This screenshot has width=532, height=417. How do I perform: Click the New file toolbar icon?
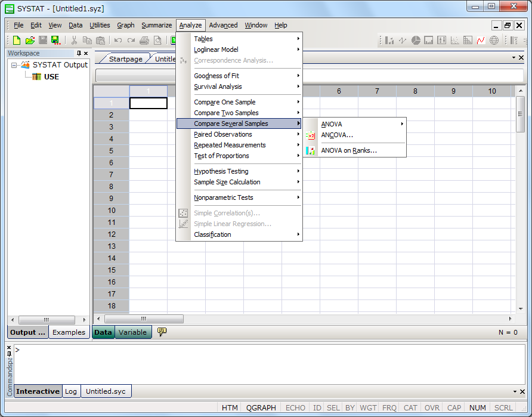[x=17, y=41]
